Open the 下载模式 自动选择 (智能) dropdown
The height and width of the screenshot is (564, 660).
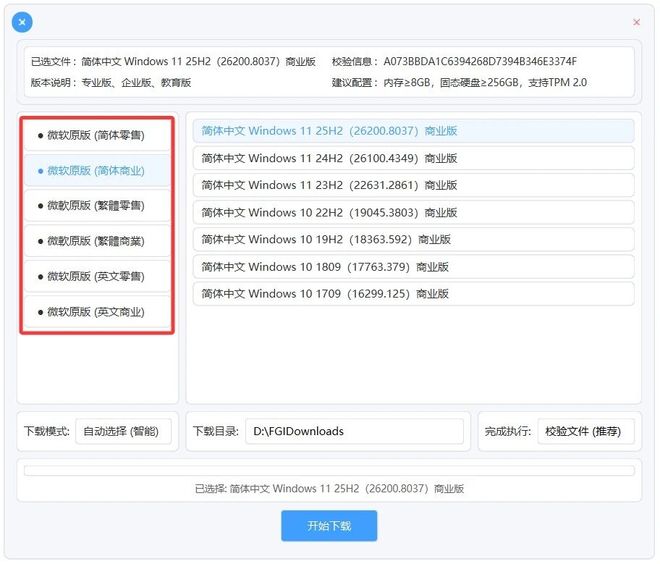click(x=126, y=431)
